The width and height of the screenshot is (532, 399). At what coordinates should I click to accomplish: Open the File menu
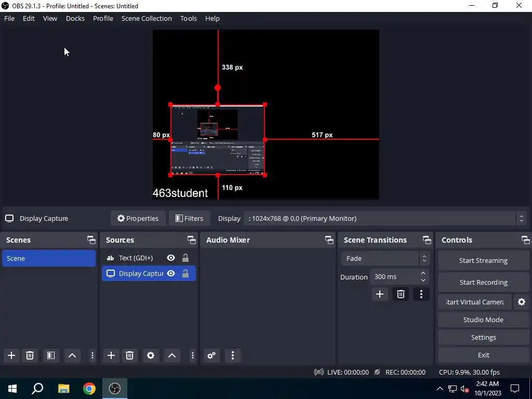(9, 18)
